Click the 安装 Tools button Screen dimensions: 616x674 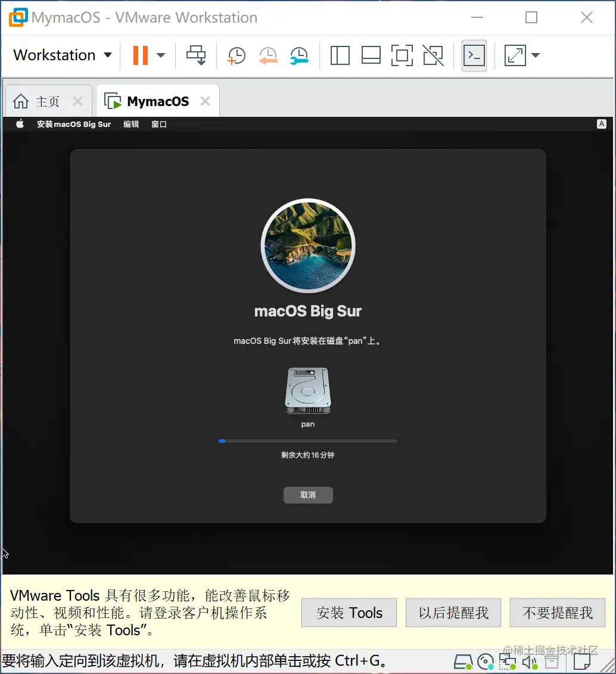349,613
